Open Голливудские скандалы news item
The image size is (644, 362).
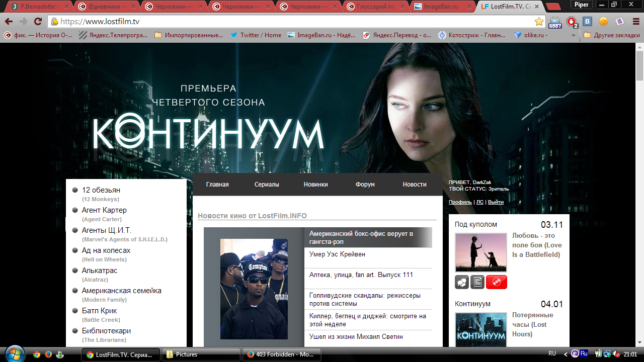[x=365, y=300]
